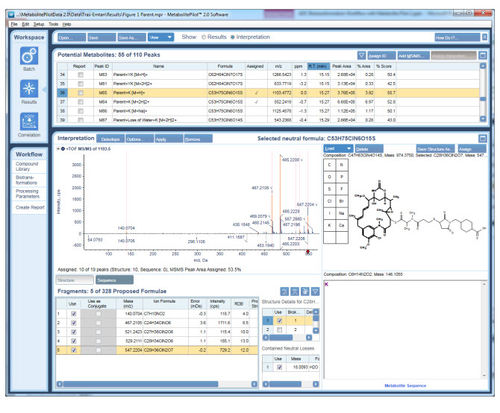Switch to the Sequence tab
Viewport: 500px width, 413px height.
point(114,280)
